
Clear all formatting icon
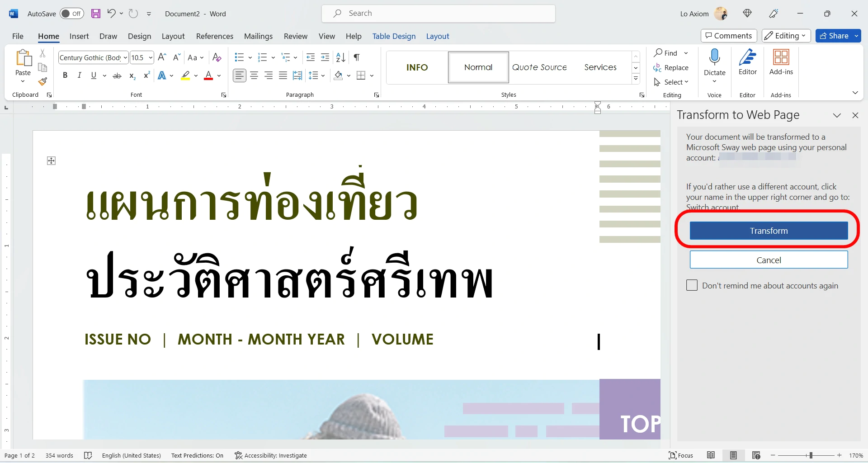217,57
